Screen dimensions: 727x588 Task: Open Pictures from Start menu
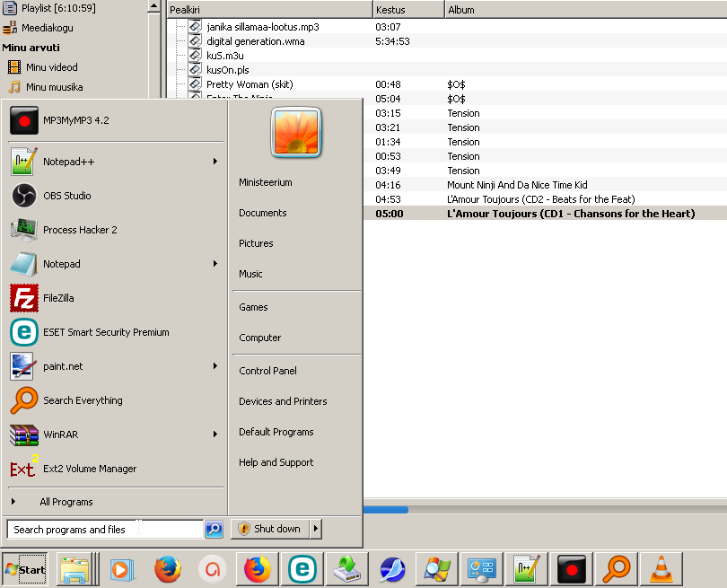point(256,243)
